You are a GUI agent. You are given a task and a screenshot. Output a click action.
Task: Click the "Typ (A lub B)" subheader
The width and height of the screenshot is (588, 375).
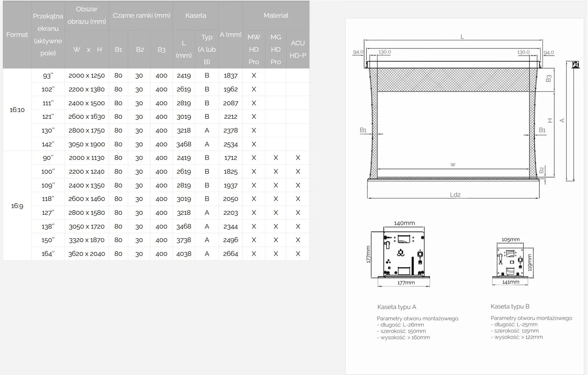coord(207,49)
